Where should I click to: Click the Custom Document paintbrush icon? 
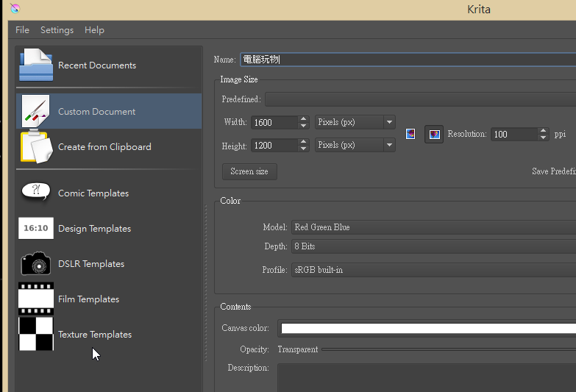click(35, 111)
